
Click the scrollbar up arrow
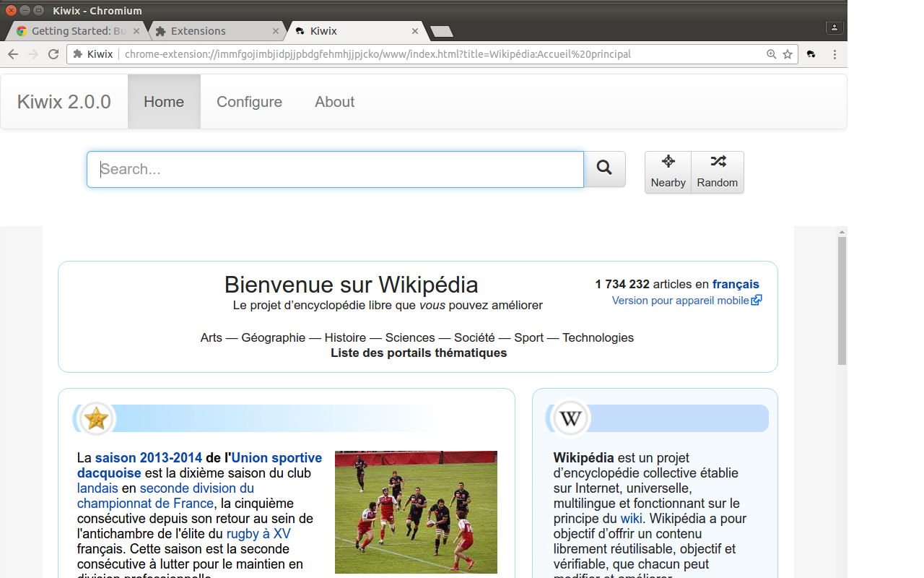coord(842,231)
